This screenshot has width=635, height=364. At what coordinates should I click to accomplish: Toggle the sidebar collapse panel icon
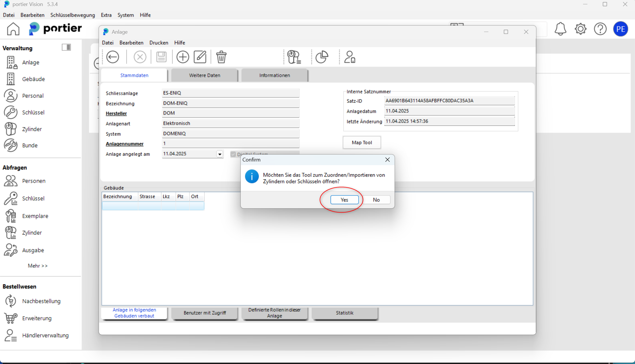point(66,47)
